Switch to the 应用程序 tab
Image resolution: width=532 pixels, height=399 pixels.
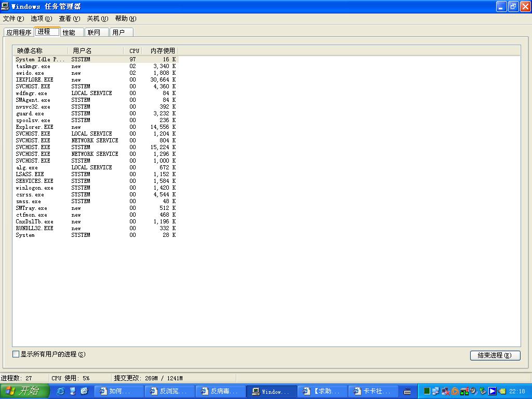pos(19,33)
